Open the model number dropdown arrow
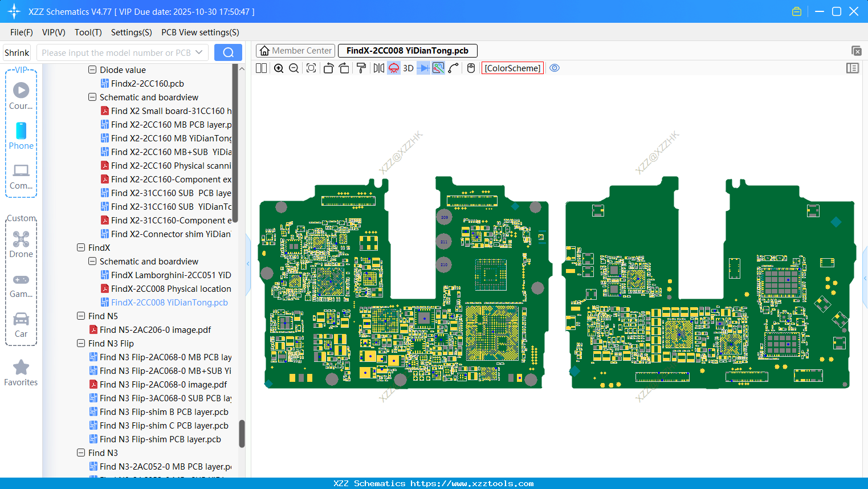 point(199,52)
